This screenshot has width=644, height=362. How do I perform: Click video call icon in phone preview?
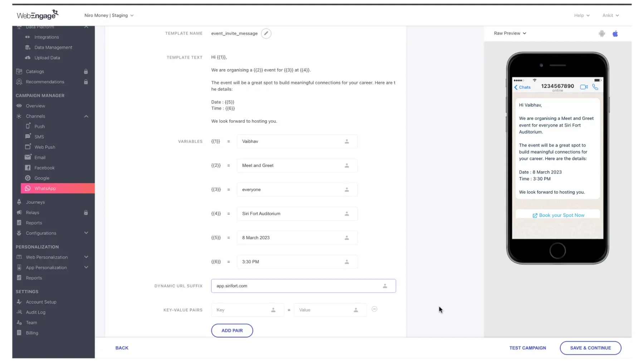pos(584,87)
